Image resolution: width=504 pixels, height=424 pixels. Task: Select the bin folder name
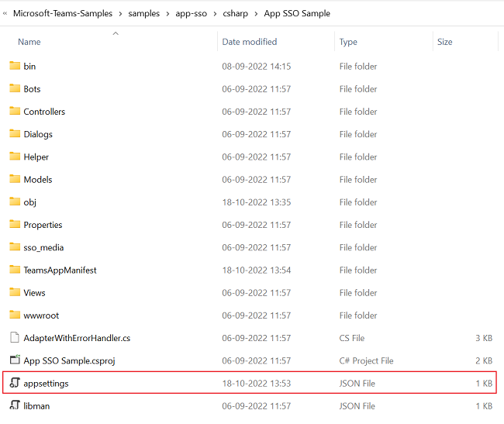click(x=29, y=66)
